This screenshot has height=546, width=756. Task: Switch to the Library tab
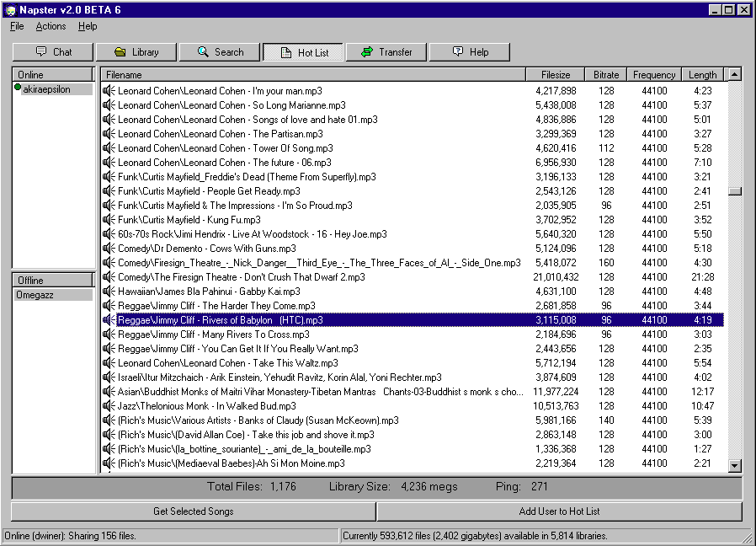point(136,52)
